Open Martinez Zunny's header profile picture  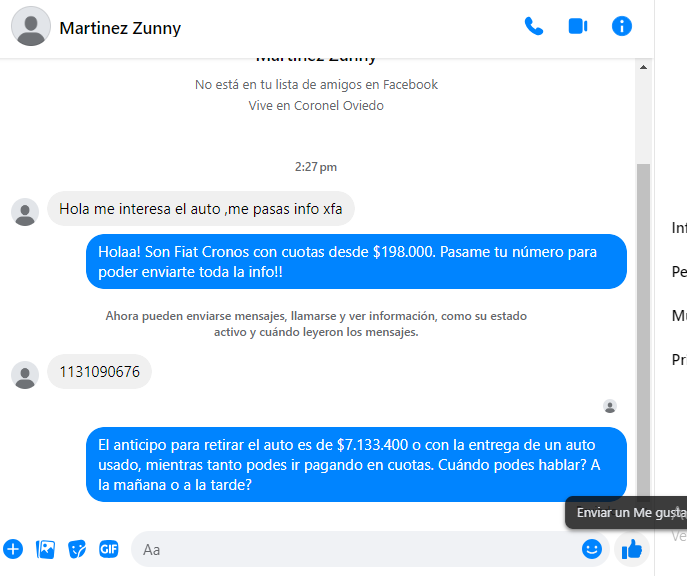tap(31, 26)
